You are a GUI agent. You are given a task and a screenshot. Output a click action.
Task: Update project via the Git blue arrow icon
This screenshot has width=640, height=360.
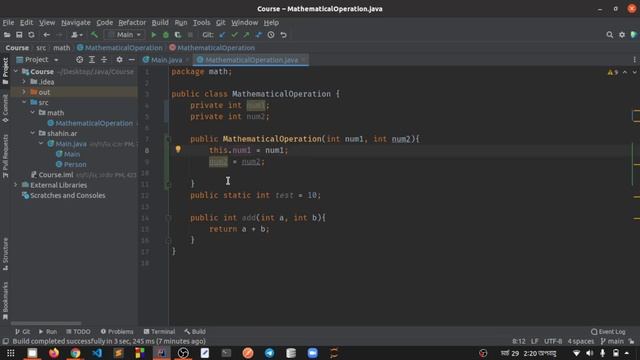[x=222, y=35]
